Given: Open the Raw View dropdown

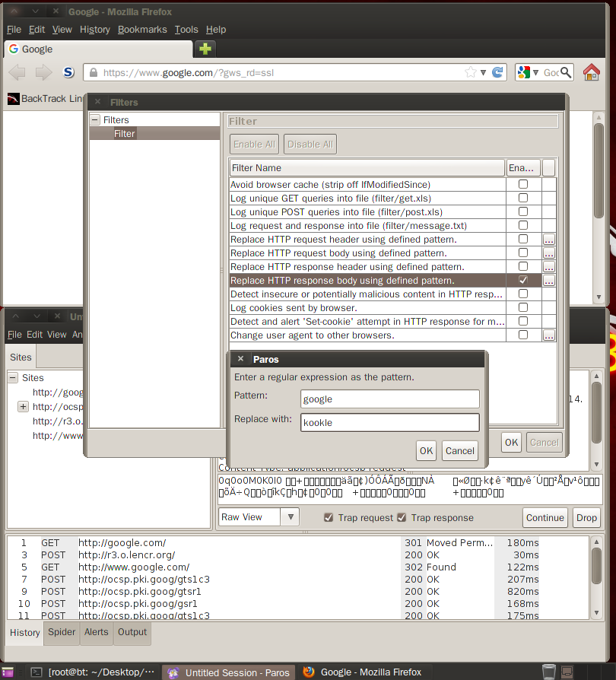Looking at the screenshot, I should 291,517.
